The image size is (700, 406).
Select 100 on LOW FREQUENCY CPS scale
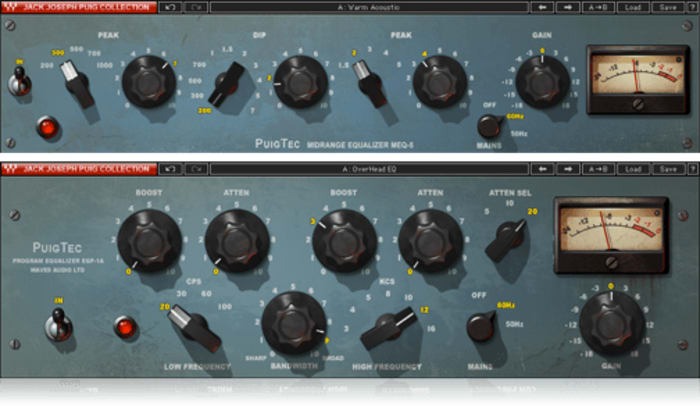point(225,307)
